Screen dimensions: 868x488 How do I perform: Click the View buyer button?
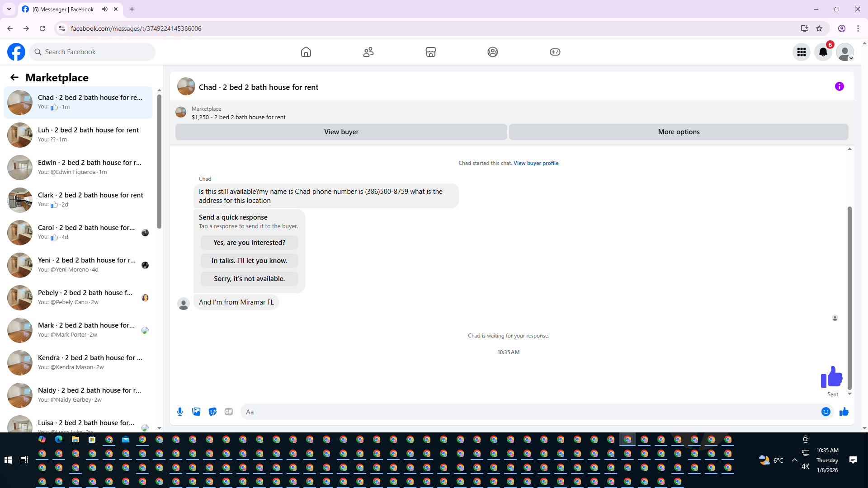(341, 132)
